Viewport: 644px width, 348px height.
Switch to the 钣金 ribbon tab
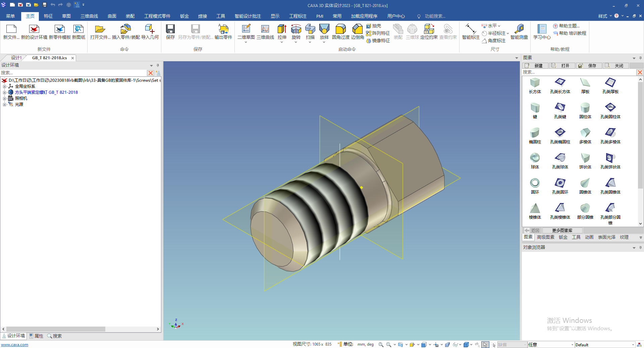[184, 16]
